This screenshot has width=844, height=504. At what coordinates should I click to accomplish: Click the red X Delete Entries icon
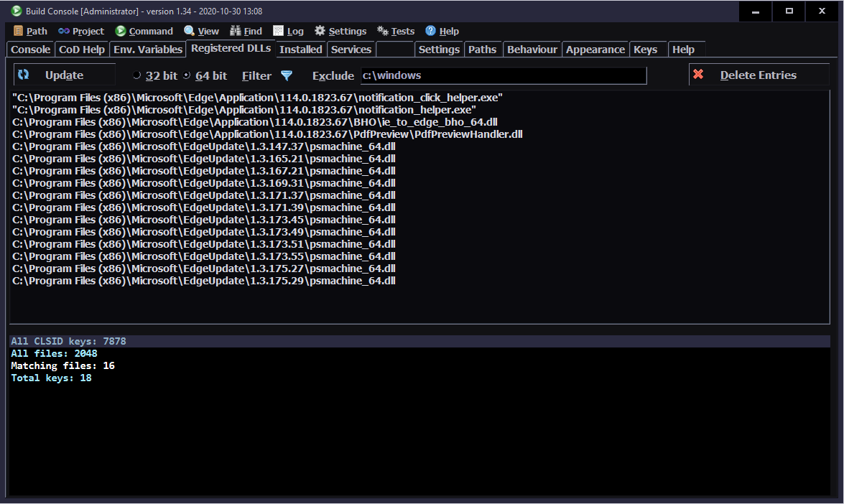(x=698, y=74)
